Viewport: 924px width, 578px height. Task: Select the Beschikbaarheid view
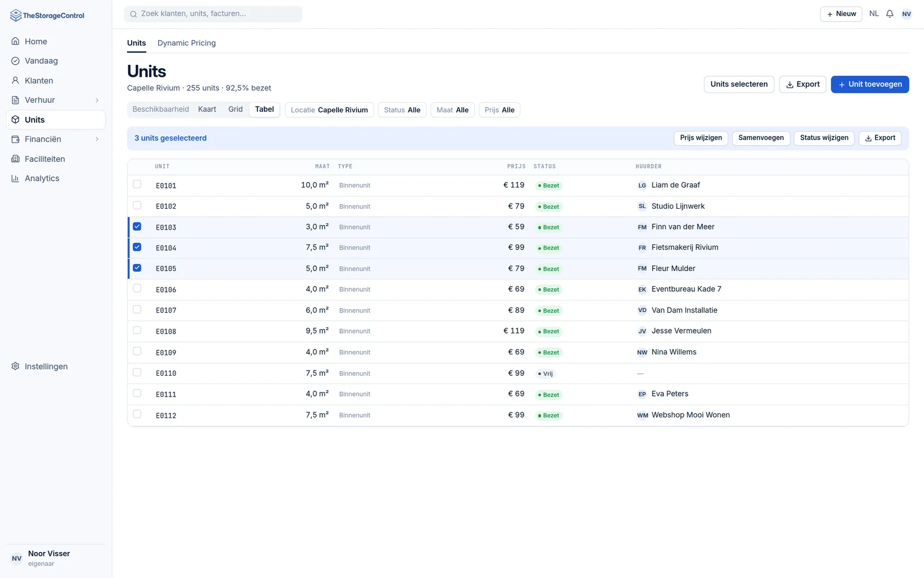(x=161, y=109)
